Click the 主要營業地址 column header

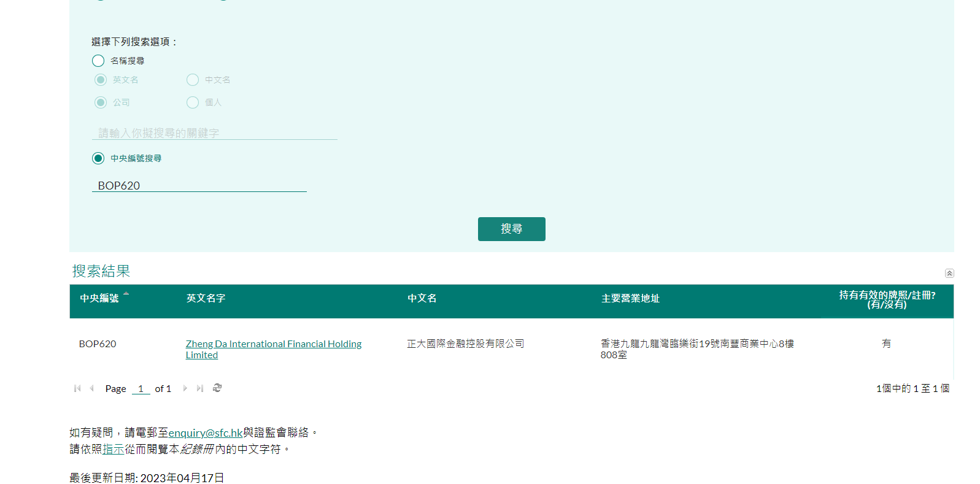pyautogui.click(x=630, y=298)
